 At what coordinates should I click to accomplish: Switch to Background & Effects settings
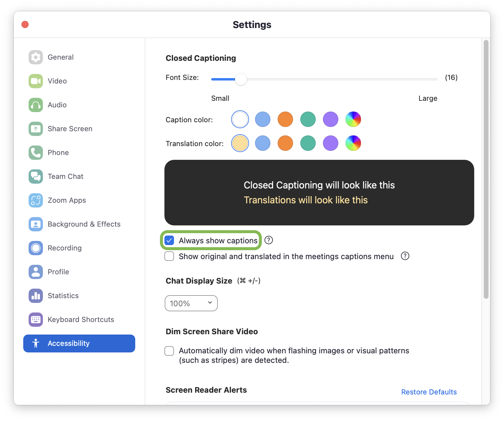pyautogui.click(x=84, y=224)
